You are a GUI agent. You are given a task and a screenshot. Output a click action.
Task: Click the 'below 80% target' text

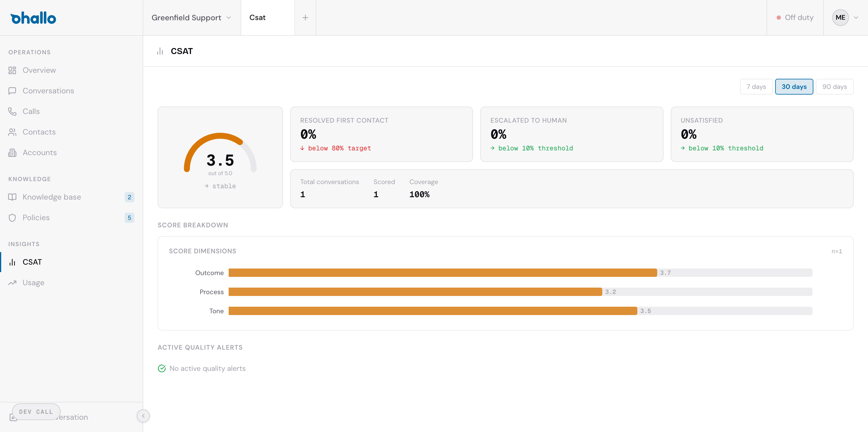pos(339,148)
